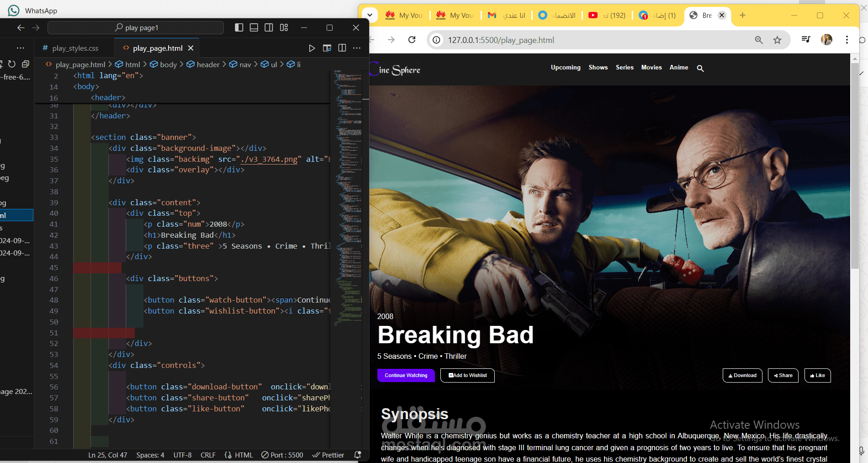Click the Share button
This screenshot has height=463, width=868.
[783, 375]
